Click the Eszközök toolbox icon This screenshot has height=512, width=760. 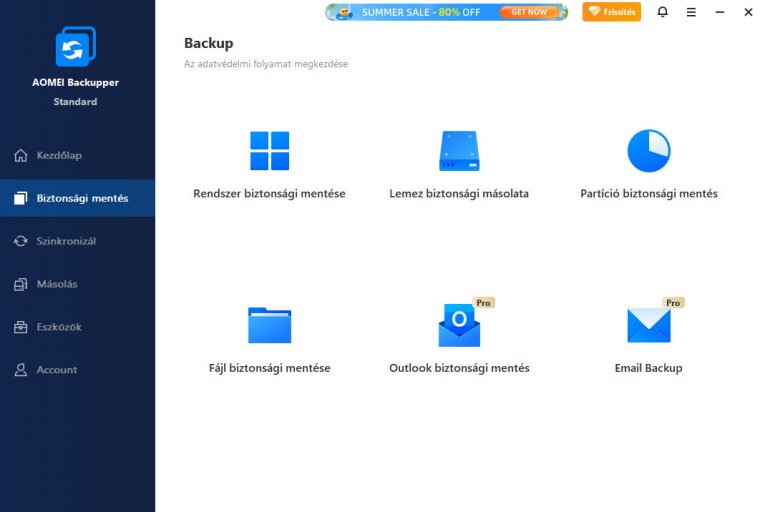pos(20,327)
